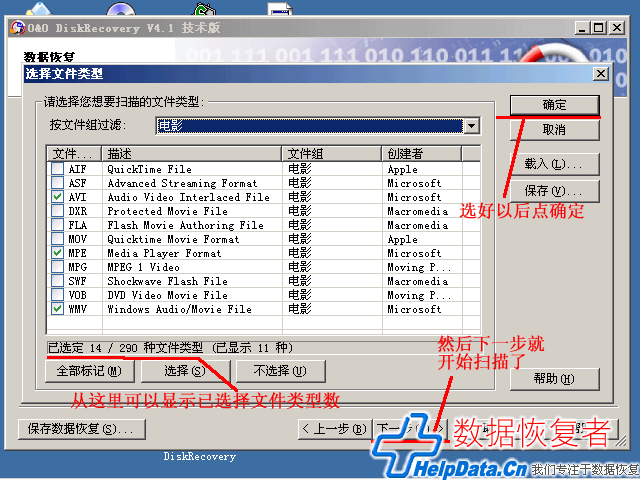Click the 保存(V)... save button
640x480 pixels.
click(x=555, y=191)
